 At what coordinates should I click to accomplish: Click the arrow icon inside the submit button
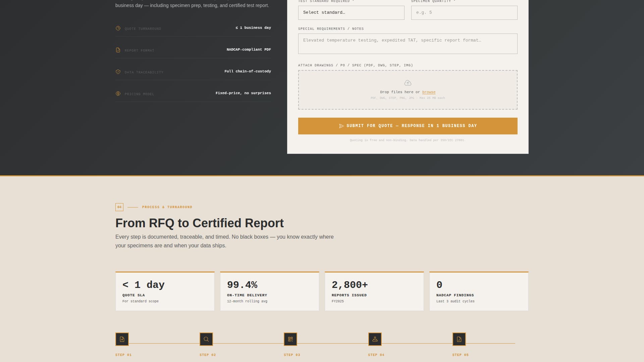tap(341, 126)
